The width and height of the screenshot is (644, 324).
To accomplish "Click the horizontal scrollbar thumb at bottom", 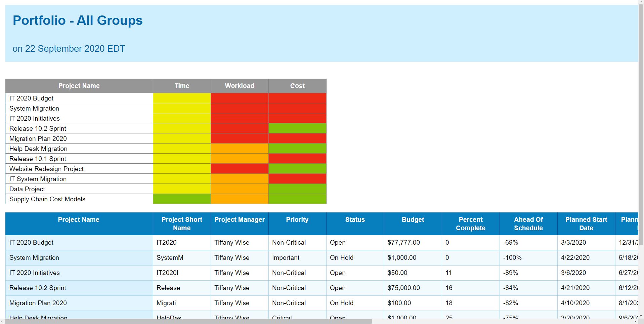I will click(188, 322).
